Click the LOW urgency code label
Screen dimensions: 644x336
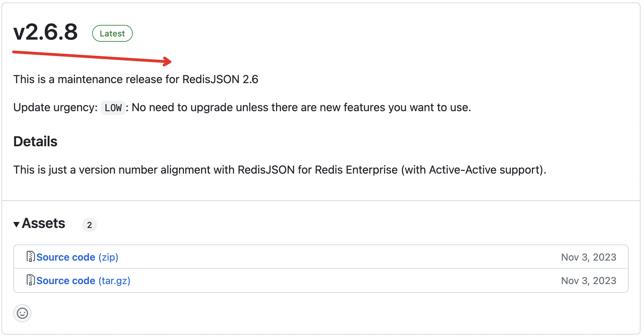tap(113, 108)
